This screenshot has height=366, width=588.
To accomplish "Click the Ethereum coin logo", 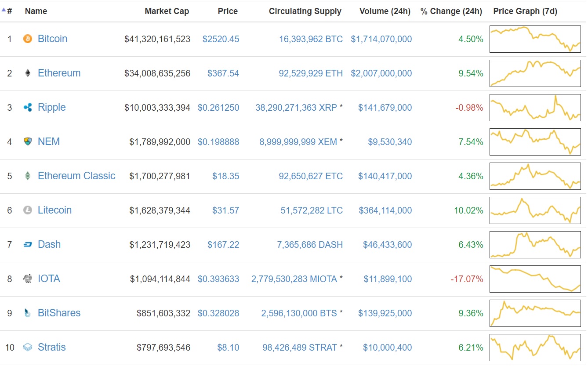I will pyautogui.click(x=27, y=73).
